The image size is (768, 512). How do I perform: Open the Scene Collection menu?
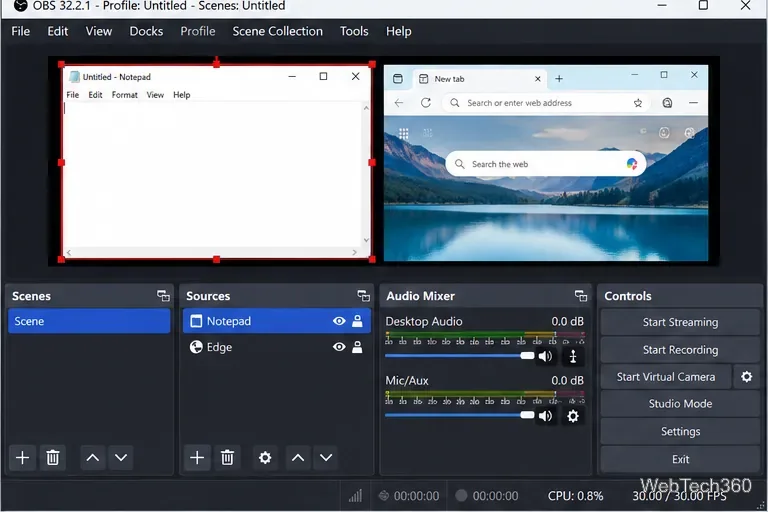[x=278, y=31]
